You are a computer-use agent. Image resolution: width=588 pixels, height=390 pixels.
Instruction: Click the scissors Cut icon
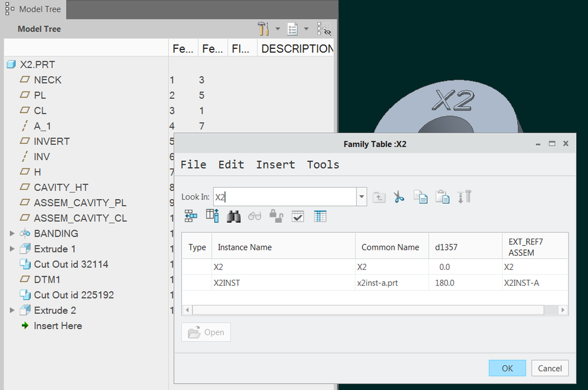pos(399,197)
